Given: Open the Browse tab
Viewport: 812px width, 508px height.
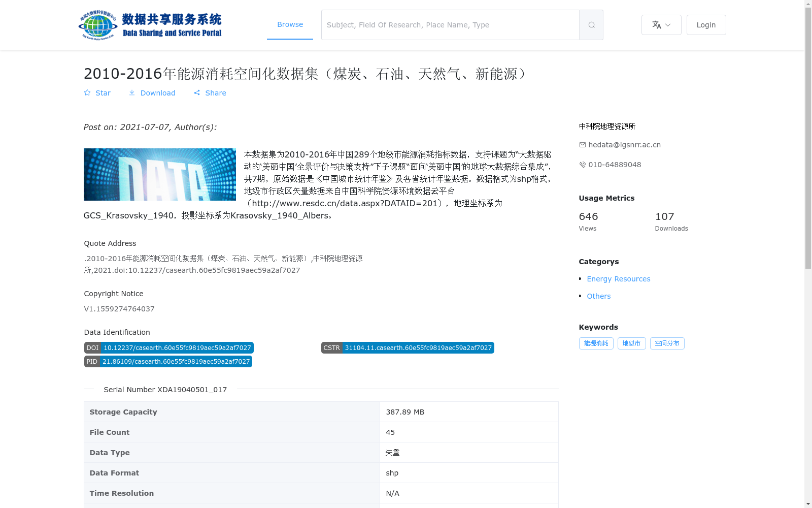Looking at the screenshot, I should [290, 24].
